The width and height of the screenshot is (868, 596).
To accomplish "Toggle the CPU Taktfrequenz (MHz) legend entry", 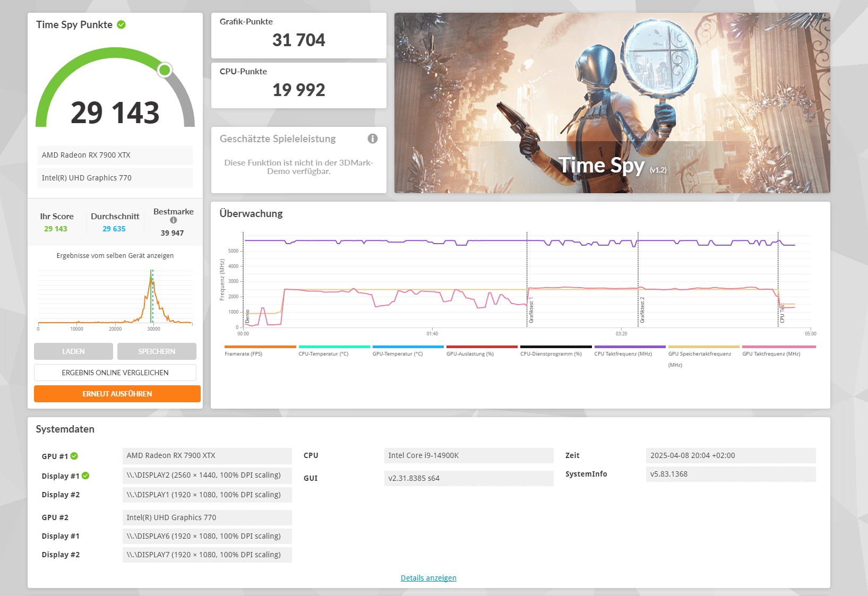I will pyautogui.click(x=630, y=351).
